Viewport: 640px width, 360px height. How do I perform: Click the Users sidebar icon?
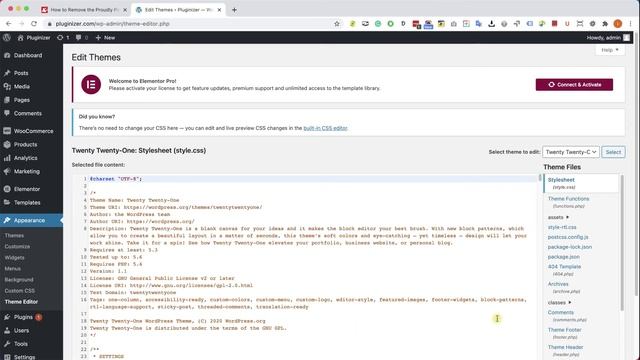tap(7, 331)
